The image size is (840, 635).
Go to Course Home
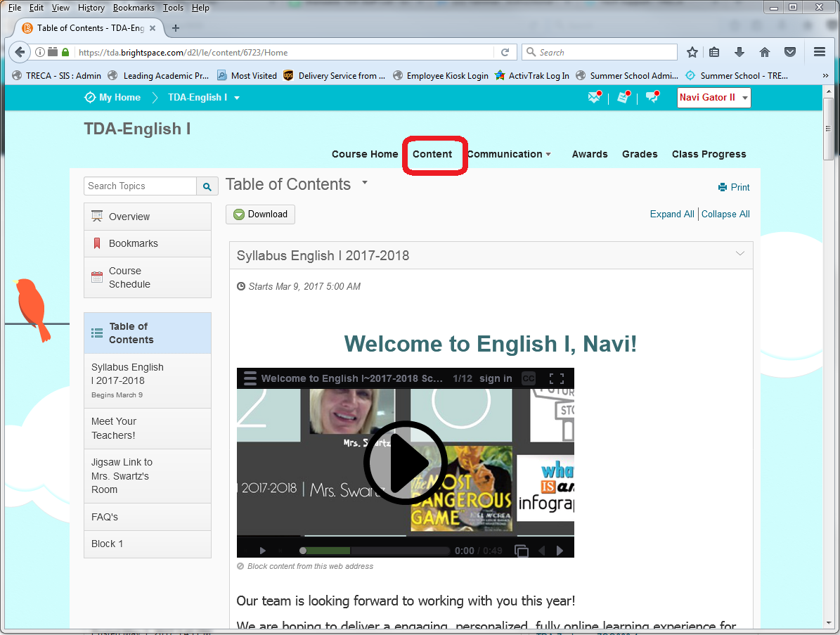point(365,154)
